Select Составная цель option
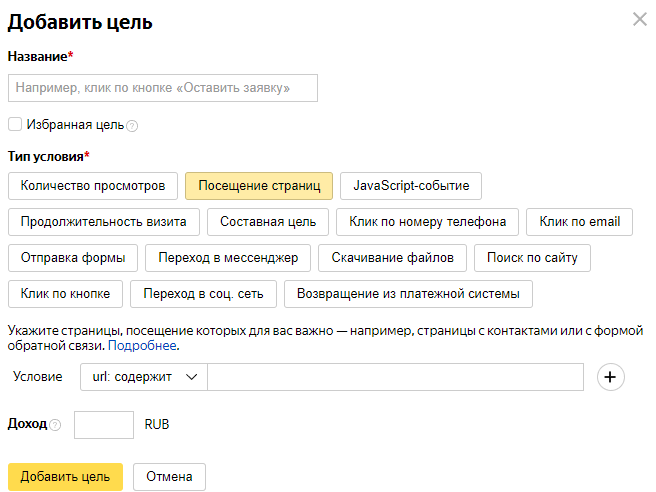This screenshot has width=656, height=492. 268,222
